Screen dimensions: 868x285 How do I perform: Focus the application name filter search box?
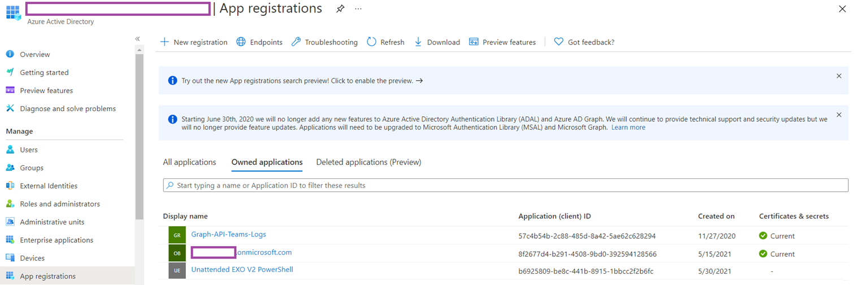click(x=505, y=185)
